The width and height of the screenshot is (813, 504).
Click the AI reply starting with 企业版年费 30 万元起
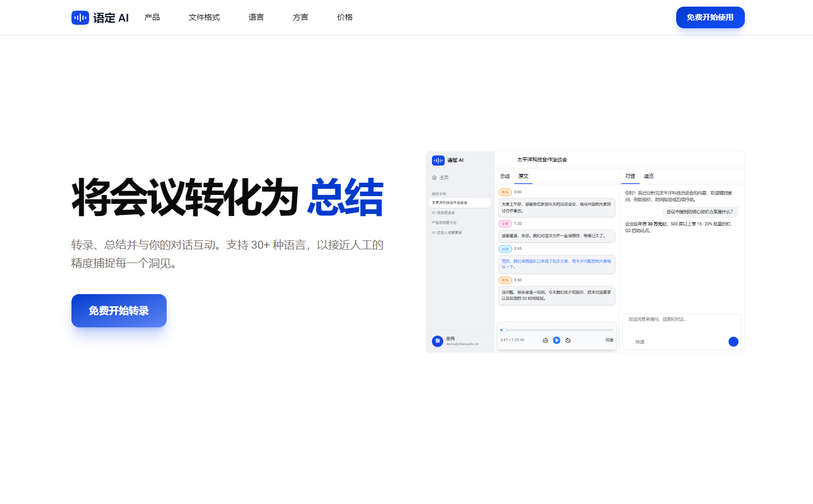click(679, 228)
